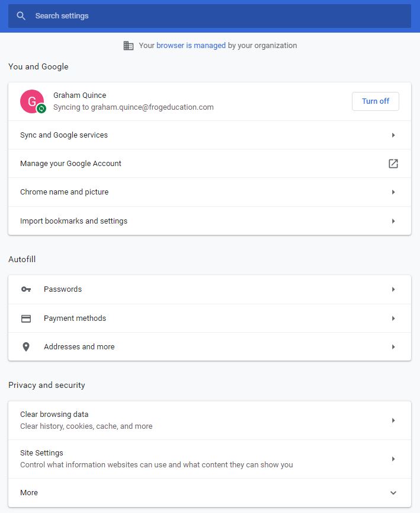This screenshot has height=513, width=420.
Task: Open Sync and Google services
Action: click(210, 135)
